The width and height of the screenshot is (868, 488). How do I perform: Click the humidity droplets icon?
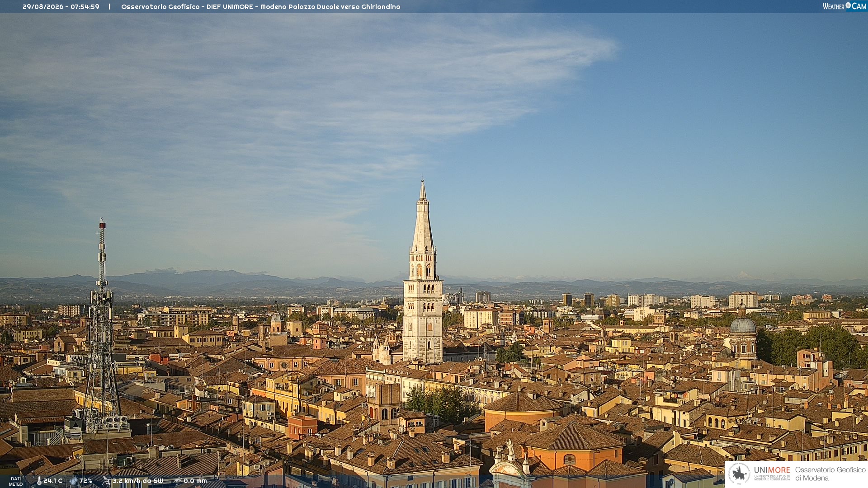click(x=74, y=481)
